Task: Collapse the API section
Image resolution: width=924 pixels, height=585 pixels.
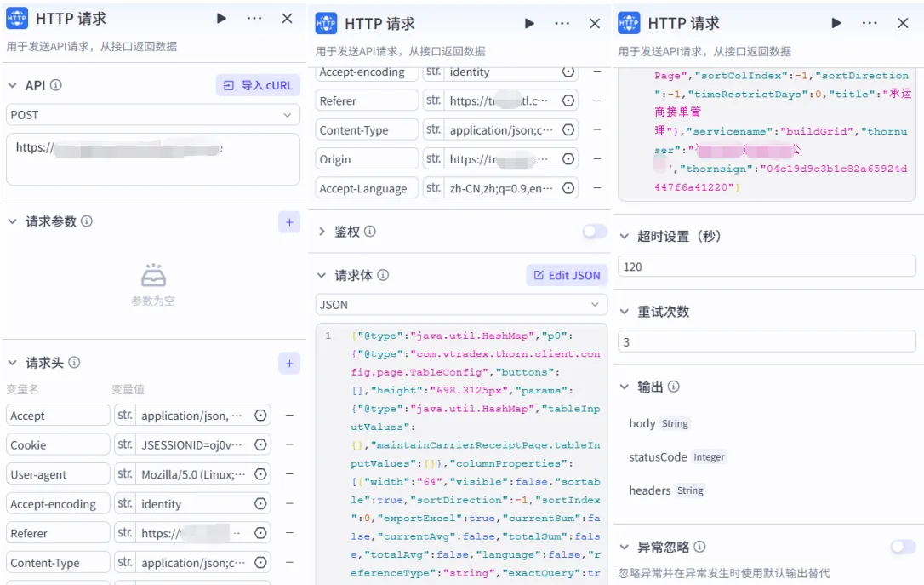Action: (x=13, y=85)
